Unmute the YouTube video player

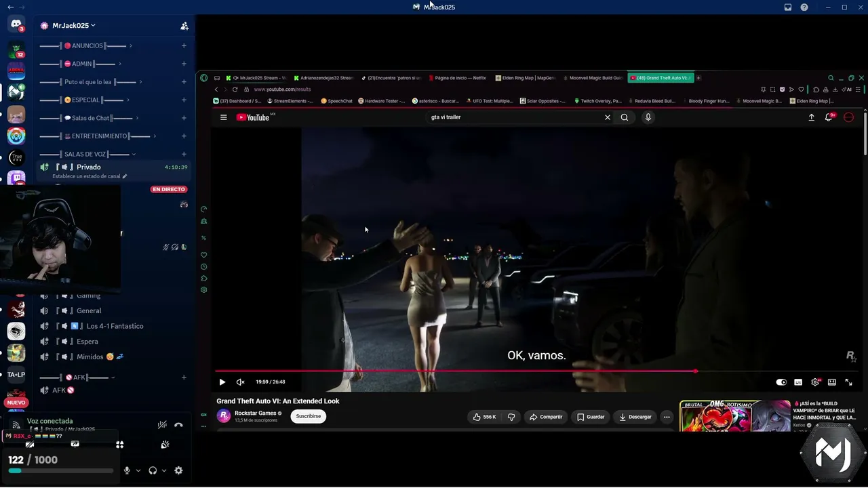click(240, 382)
